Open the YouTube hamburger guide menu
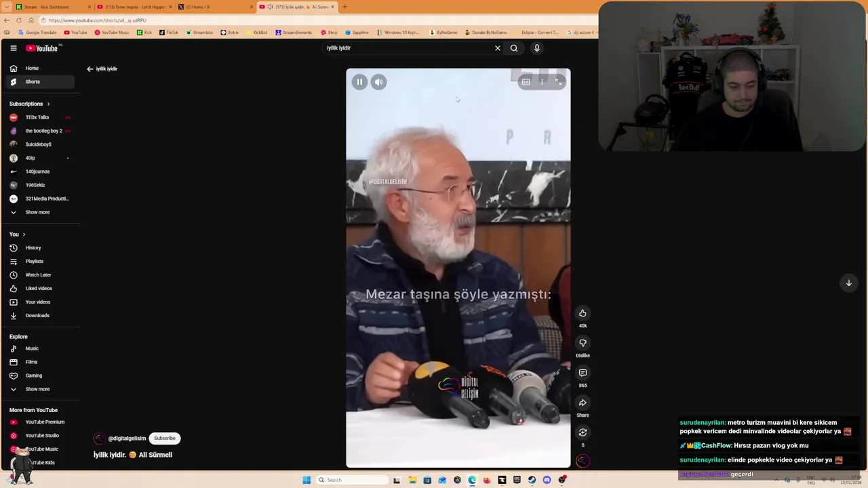 tap(14, 48)
